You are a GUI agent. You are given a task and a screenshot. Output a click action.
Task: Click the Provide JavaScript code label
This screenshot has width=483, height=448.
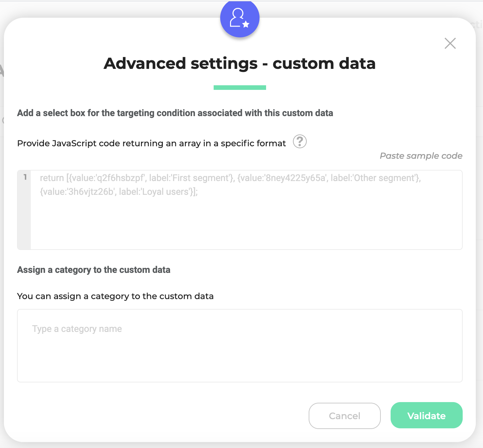click(x=151, y=143)
